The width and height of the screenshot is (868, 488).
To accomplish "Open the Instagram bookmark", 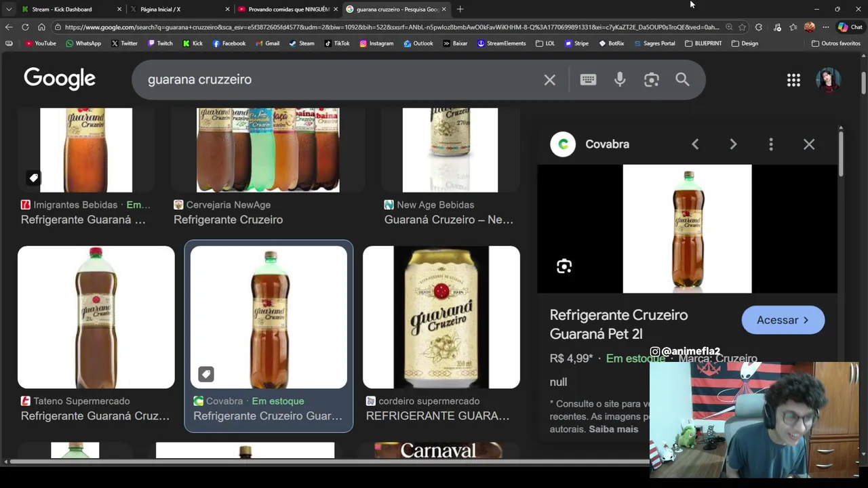I will (x=376, y=43).
